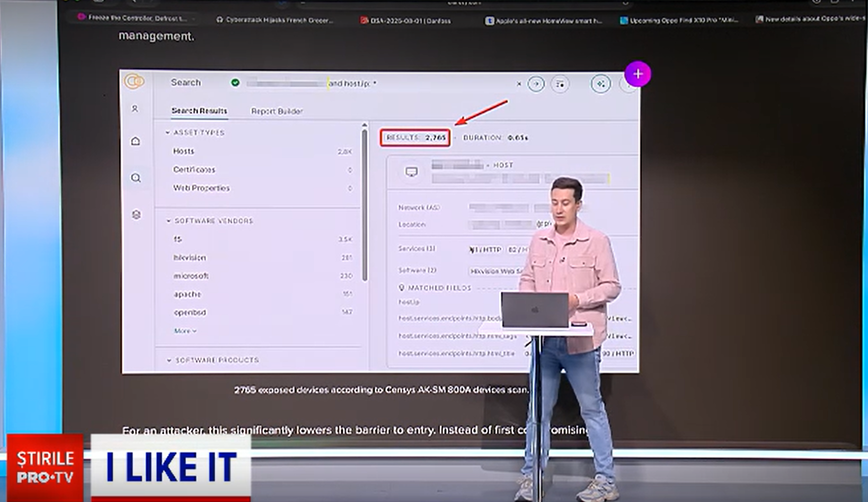Click the Matched Fields pin icon
Screen dimensions: 868x502
coord(402,288)
